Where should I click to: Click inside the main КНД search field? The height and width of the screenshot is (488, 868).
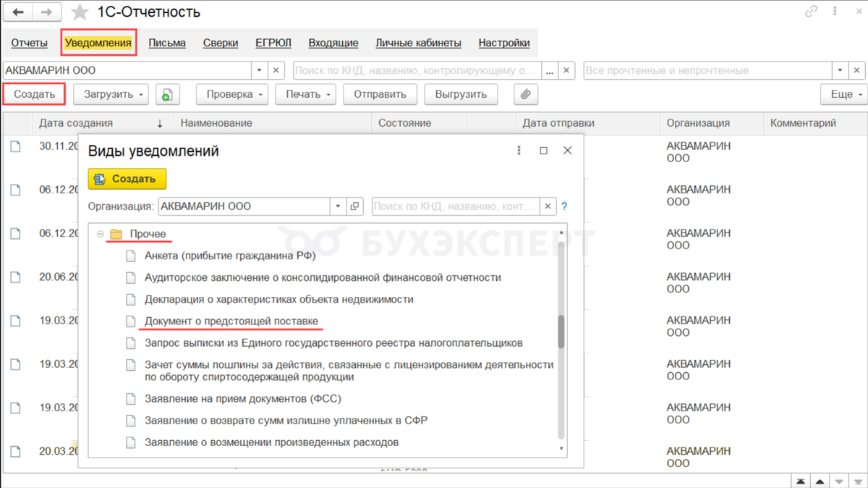tap(417, 71)
